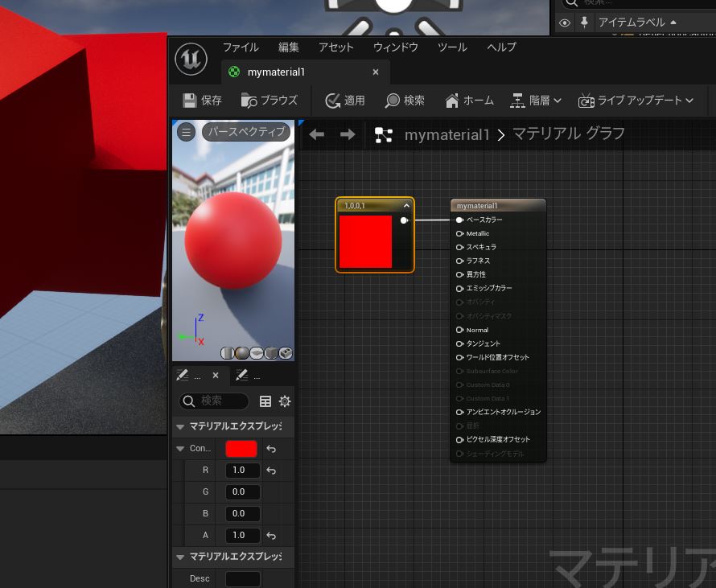Collapse the 1,0,0,1 node with chevron
Image resolution: width=716 pixels, height=588 pixels.
[406, 206]
